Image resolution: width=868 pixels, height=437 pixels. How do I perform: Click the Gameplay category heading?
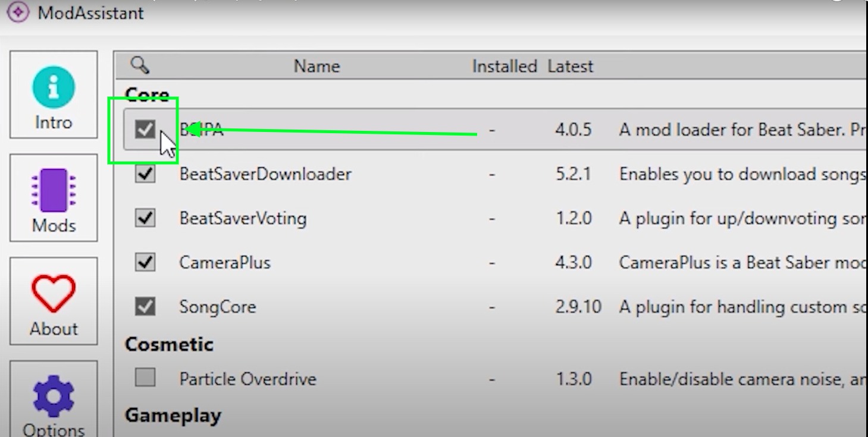pos(173,415)
